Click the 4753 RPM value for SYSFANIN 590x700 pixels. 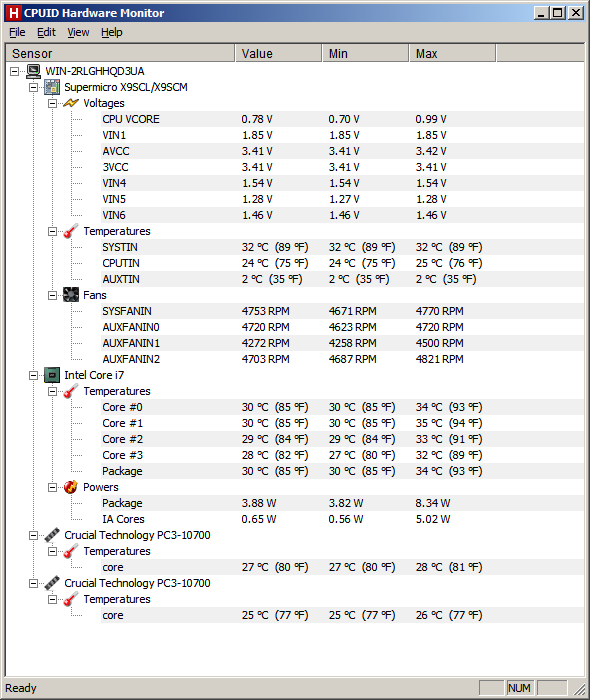[x=266, y=311]
